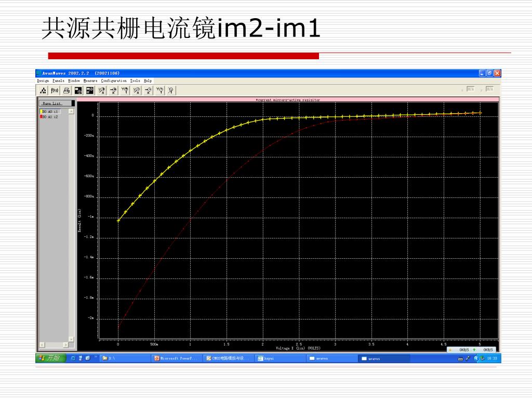This screenshot has height=399, width=532.
Task: Select the zoom in Y-axis magnifier tool
Action: tap(125, 90)
